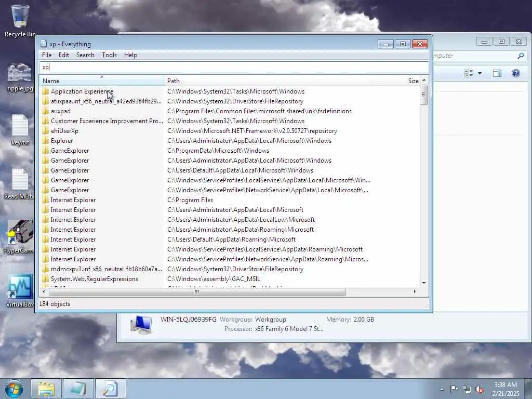532x399 pixels.
Task: Click the vertical scrollbar thumb in results
Action: coord(424,95)
